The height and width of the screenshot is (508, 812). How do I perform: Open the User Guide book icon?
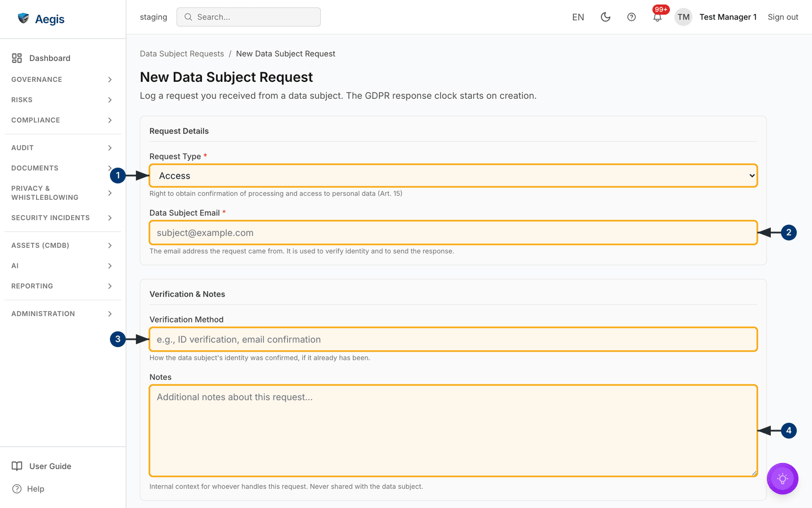[17, 466]
